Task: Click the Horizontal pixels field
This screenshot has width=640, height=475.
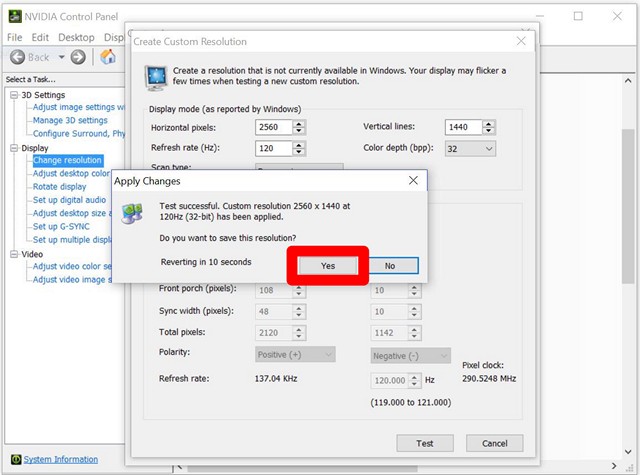Action: pos(274,127)
